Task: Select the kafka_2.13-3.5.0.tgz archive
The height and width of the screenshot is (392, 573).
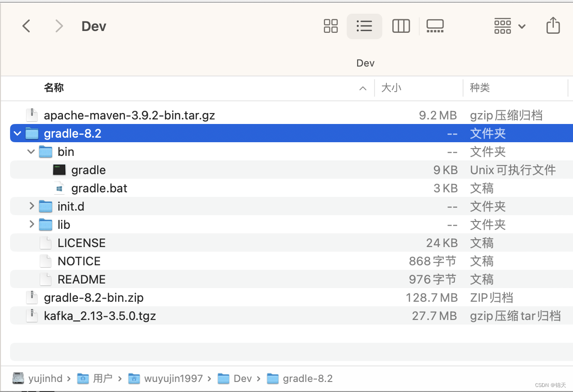Action: pyautogui.click(x=99, y=315)
